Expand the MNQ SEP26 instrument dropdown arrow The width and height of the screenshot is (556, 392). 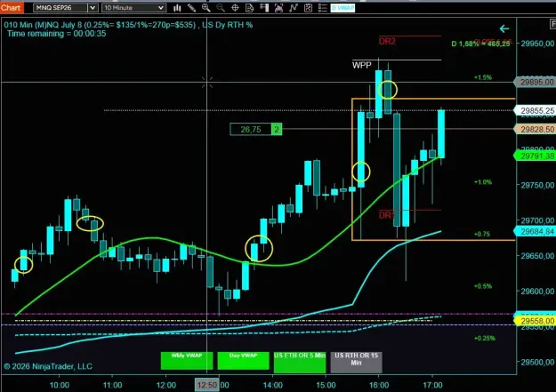[93, 8]
